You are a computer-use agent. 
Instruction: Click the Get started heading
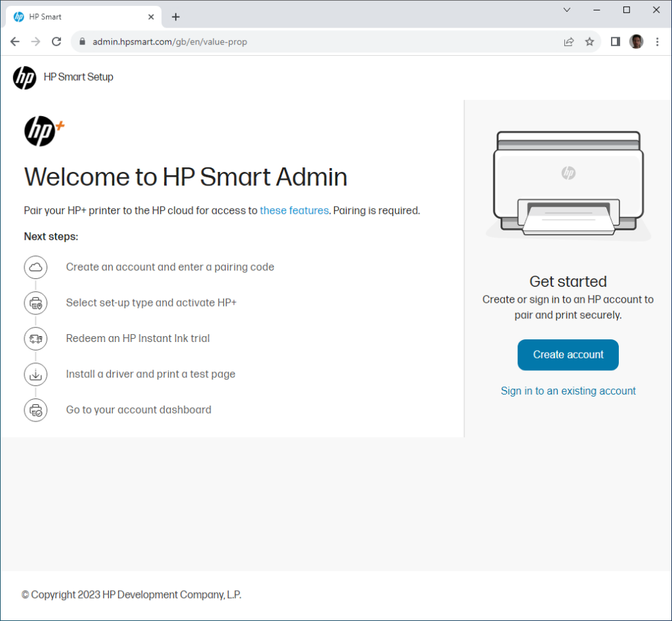(568, 282)
